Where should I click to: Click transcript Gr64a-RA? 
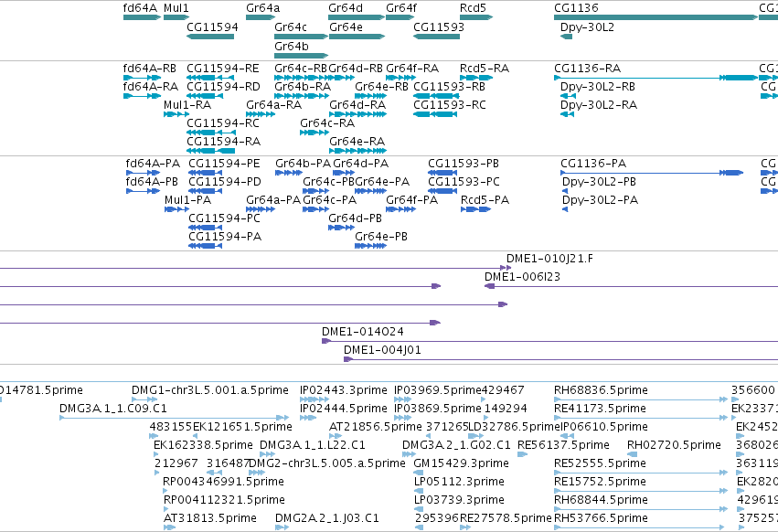coord(261,114)
